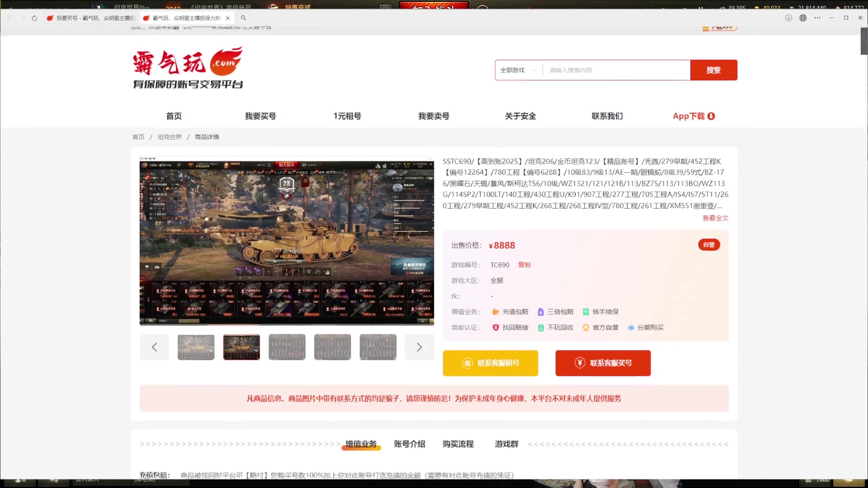868x488 pixels.
Task: Open 我要卖号 nav menu item
Action: click(434, 116)
